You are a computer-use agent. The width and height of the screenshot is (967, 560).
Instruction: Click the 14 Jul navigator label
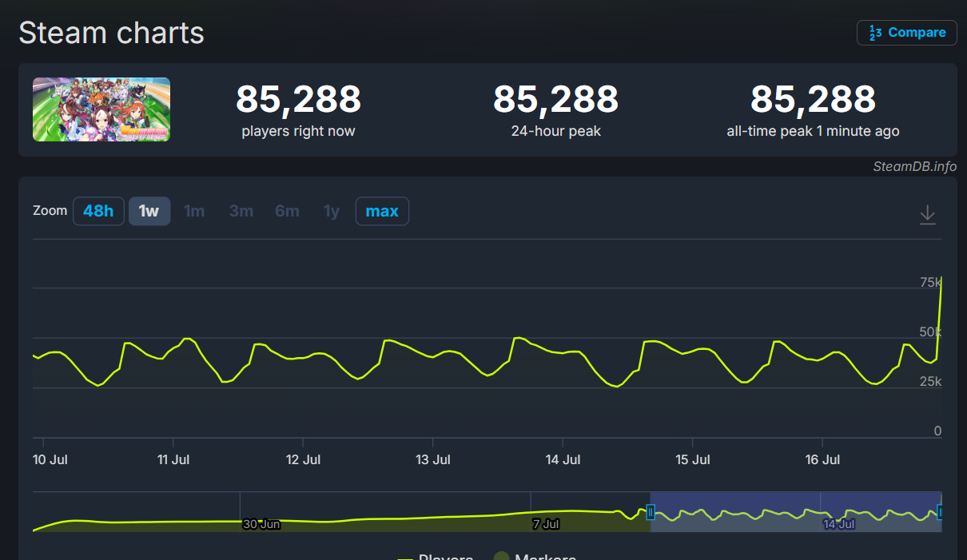[x=839, y=524]
